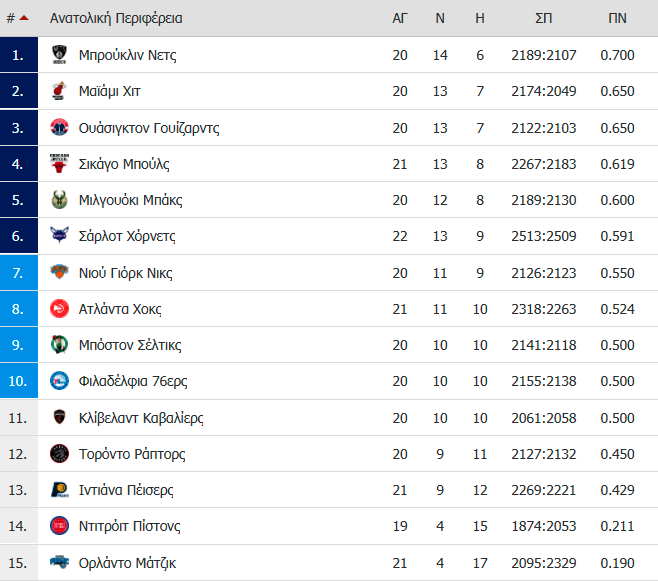Click the Miami Heat logo icon
658x581 pixels.
59,91
